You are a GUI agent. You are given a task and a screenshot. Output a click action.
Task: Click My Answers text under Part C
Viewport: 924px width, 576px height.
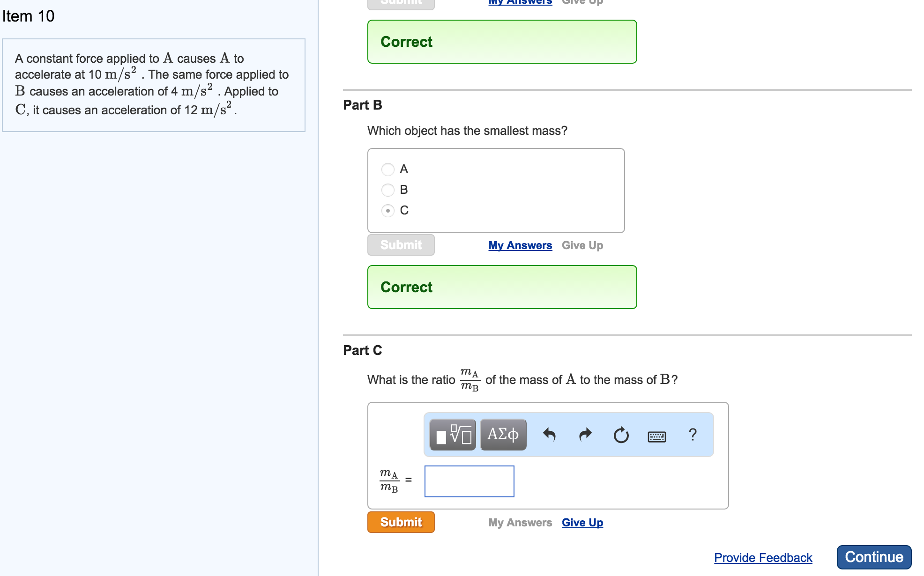click(x=520, y=523)
